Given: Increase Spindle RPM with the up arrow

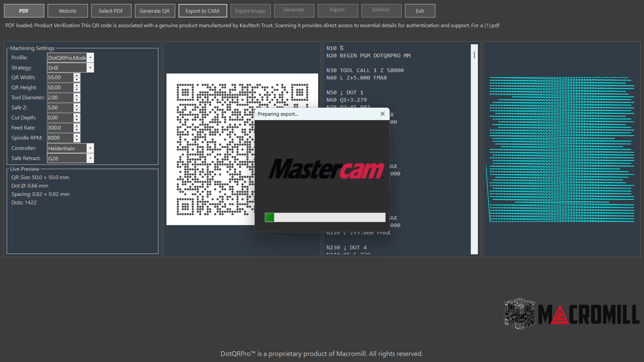Looking at the screenshot, I should (x=77, y=136).
